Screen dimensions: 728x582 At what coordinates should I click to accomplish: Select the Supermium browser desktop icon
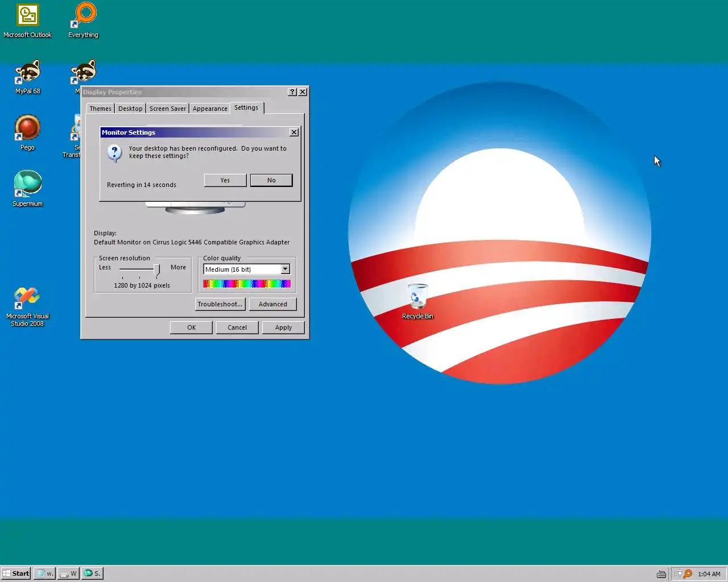coord(27,189)
